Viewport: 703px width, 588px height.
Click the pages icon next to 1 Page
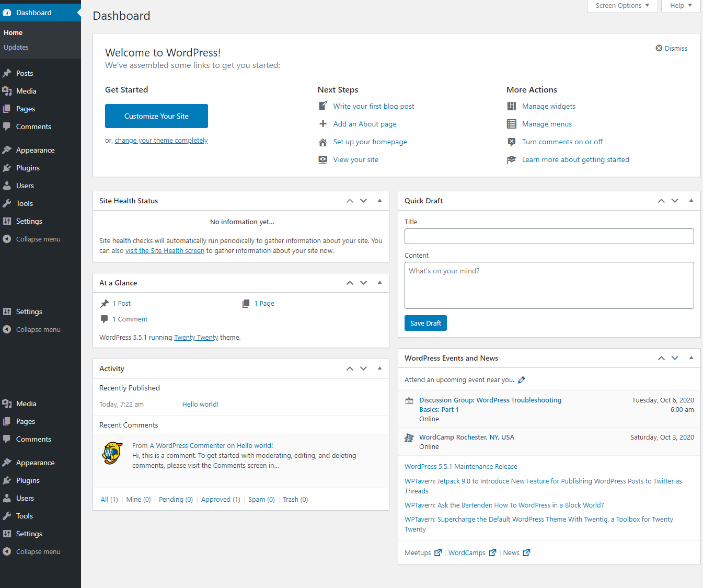(246, 303)
